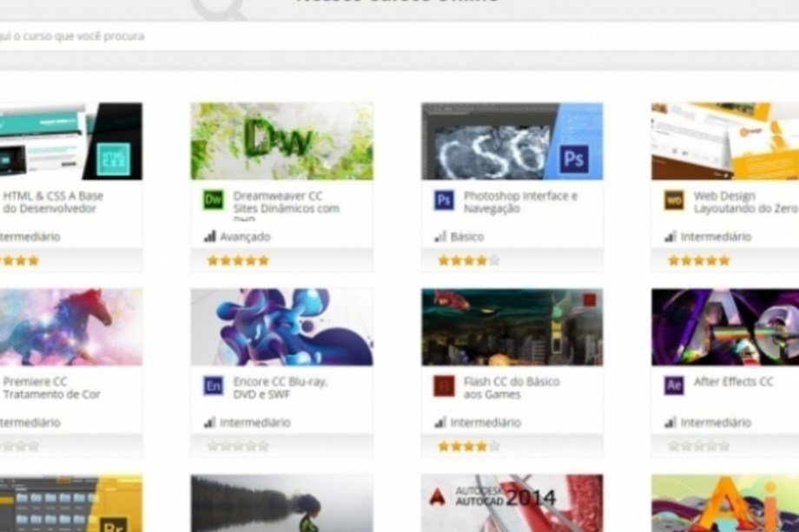Open "Premiere CC Tratamento de Cor" course title

(51, 388)
